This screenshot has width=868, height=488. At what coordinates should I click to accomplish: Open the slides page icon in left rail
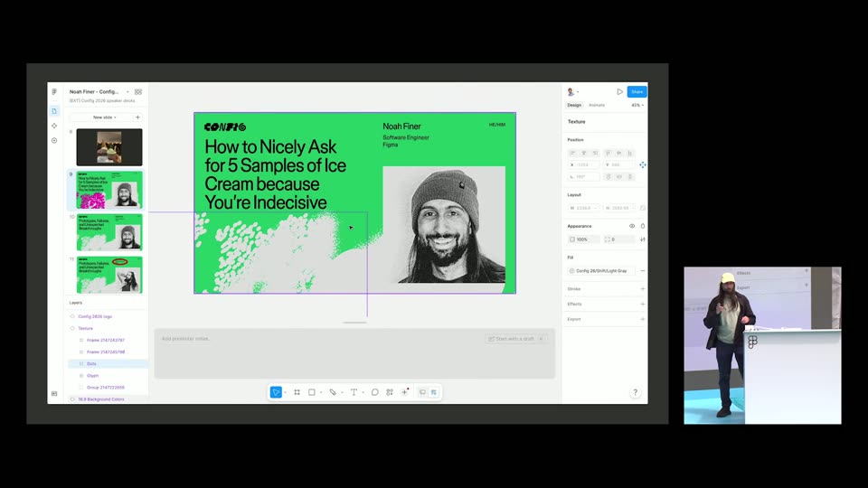[x=54, y=111]
